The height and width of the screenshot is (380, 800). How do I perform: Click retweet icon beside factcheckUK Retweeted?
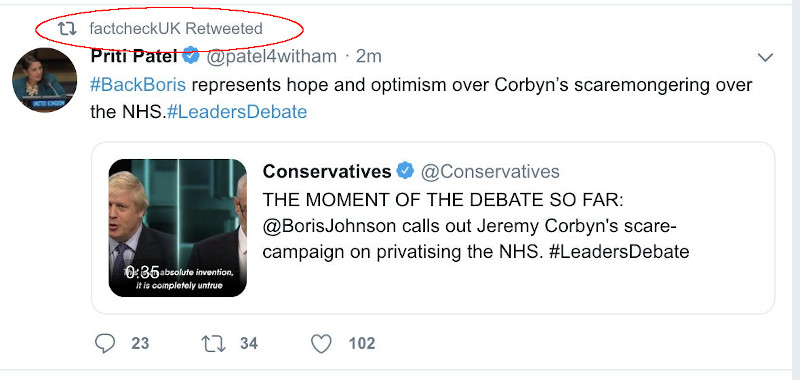pyautogui.click(x=67, y=29)
